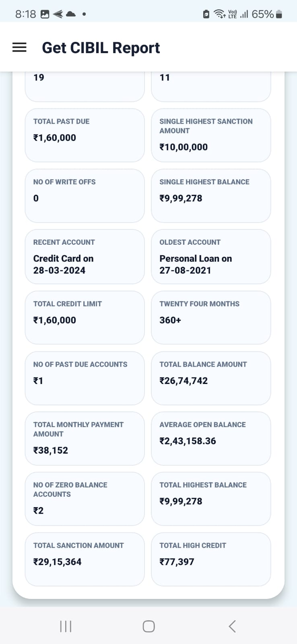Viewport: 297px width, 644px height.
Task: Open the recent apps navigation icon
Action: click(x=65, y=626)
